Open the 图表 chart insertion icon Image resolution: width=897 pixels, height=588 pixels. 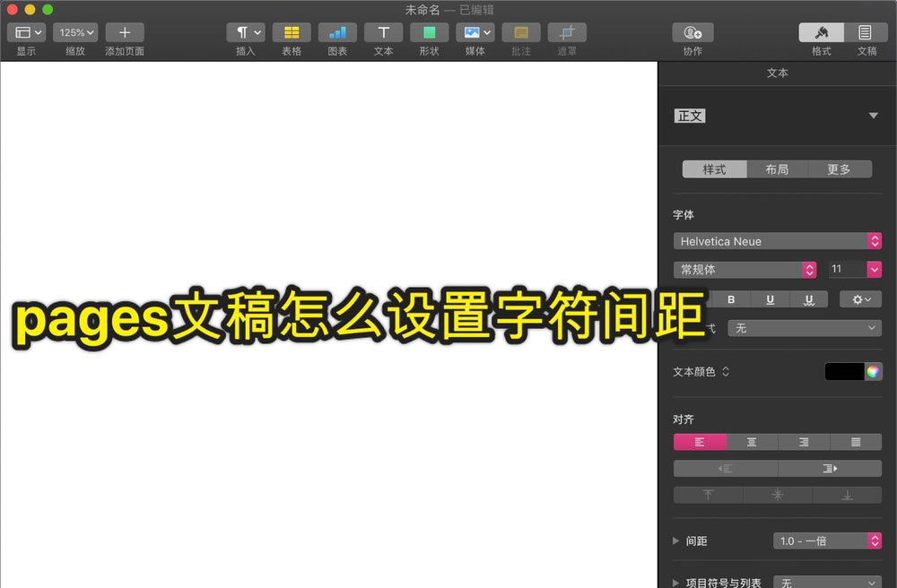point(337,32)
